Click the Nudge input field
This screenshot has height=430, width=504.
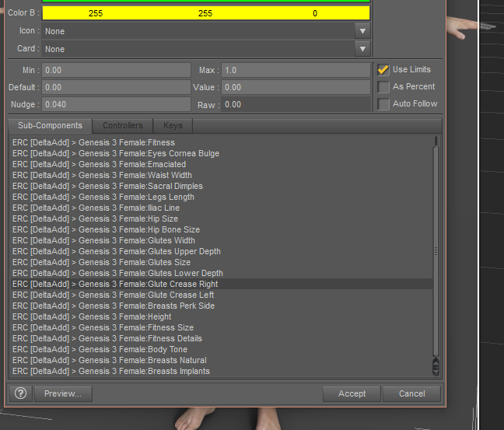tap(116, 104)
